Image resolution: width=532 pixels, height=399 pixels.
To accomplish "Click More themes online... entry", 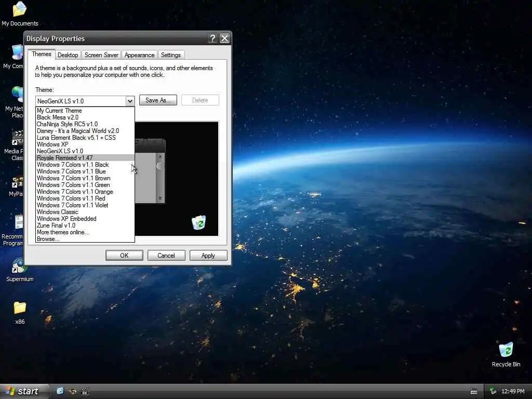I will 85,232.
